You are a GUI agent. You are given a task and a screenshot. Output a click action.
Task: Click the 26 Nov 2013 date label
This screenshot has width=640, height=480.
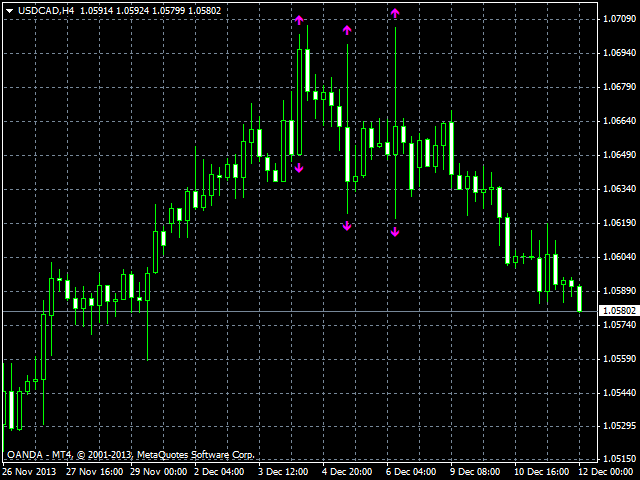29,472
